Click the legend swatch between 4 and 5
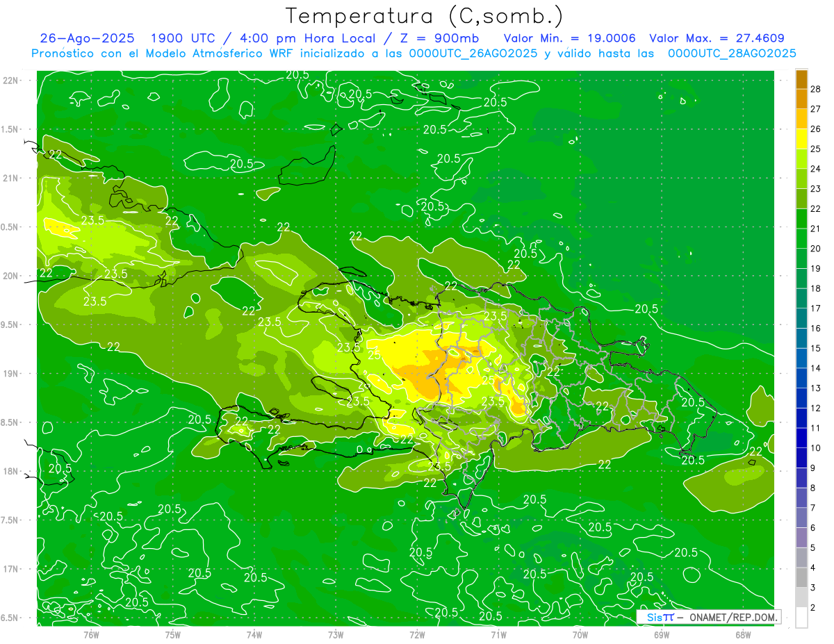This screenshot has height=644, width=834. (x=801, y=558)
